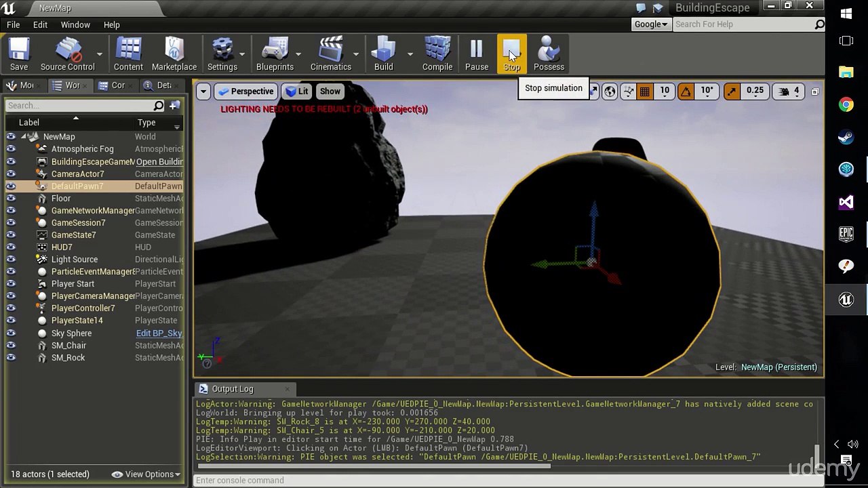868x488 pixels.
Task: Open Visual Studio from the taskbar
Action: tap(846, 202)
